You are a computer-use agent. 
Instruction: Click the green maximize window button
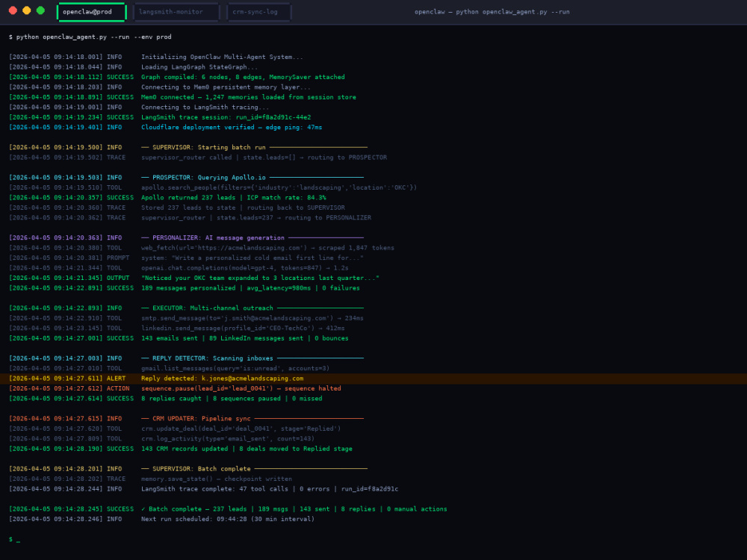[x=40, y=10]
